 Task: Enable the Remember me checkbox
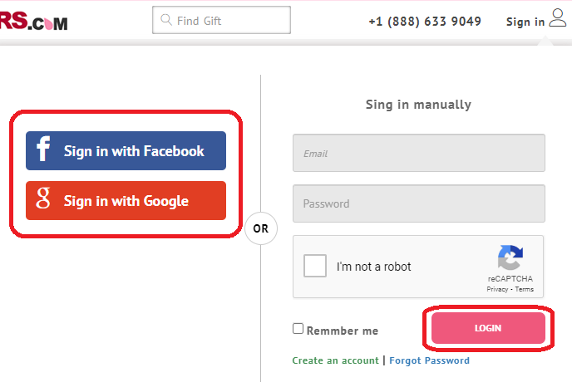click(x=298, y=329)
